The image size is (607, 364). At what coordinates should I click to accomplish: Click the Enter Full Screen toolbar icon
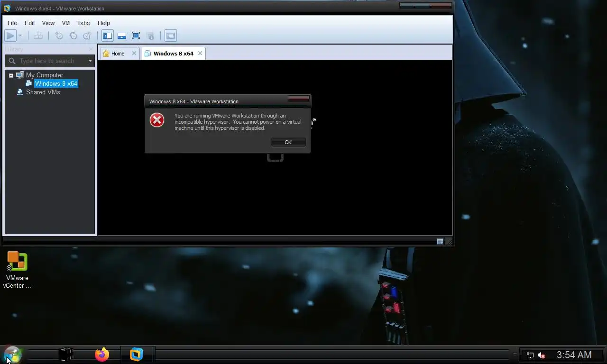tap(136, 36)
